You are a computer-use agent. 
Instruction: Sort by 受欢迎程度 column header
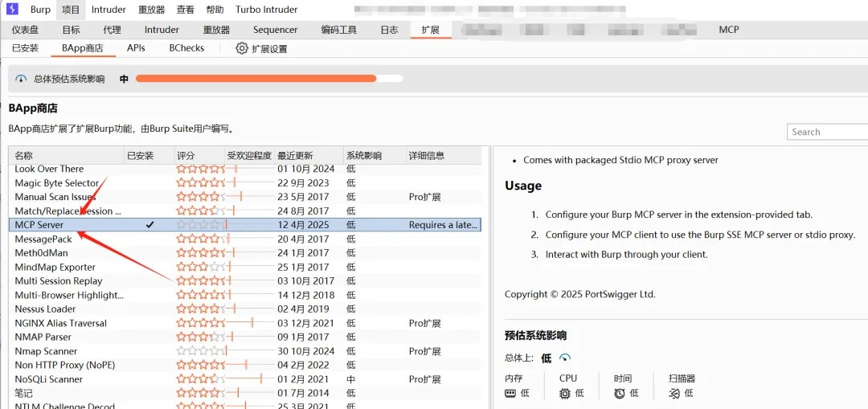click(249, 156)
